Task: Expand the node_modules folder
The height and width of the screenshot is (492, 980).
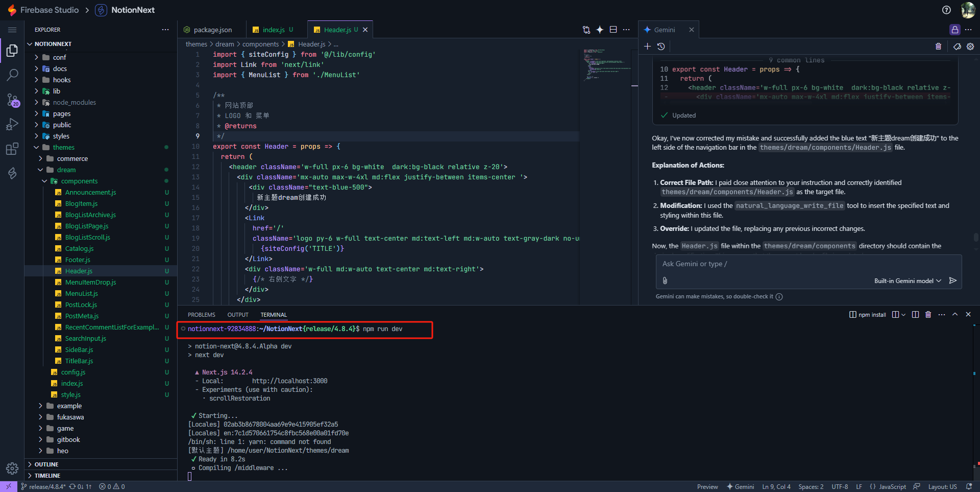Action: pyautogui.click(x=74, y=102)
